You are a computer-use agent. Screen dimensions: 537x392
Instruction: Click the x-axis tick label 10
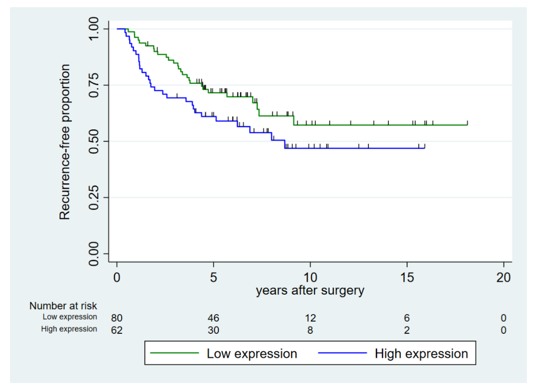click(x=310, y=277)
